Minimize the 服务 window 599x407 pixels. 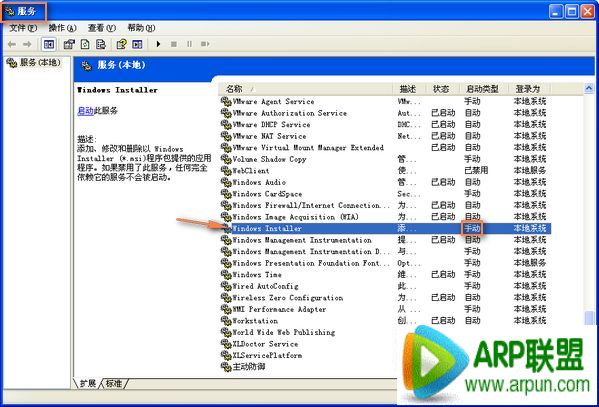[556, 11]
